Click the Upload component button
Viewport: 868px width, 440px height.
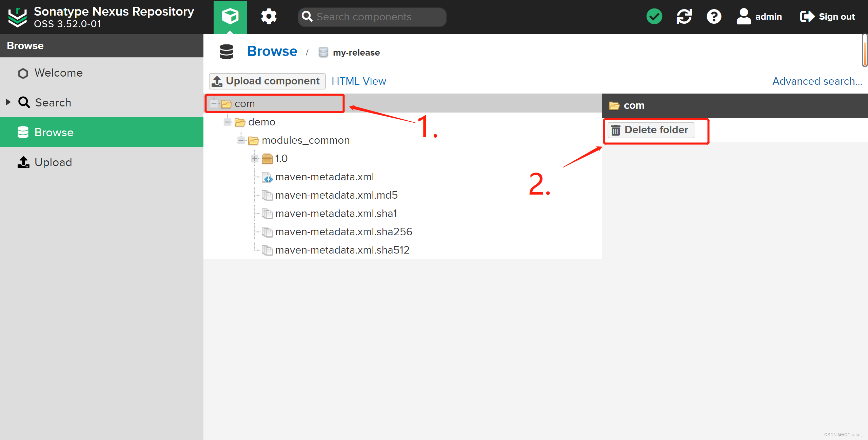(x=267, y=81)
